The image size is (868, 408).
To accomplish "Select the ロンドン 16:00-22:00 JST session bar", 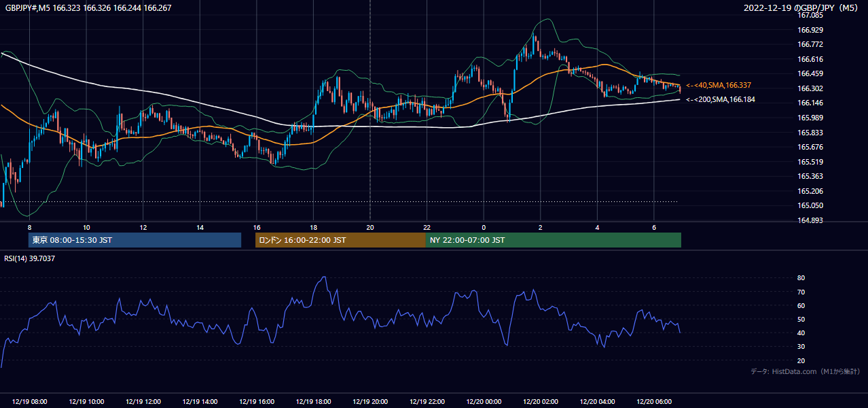I will (x=340, y=240).
